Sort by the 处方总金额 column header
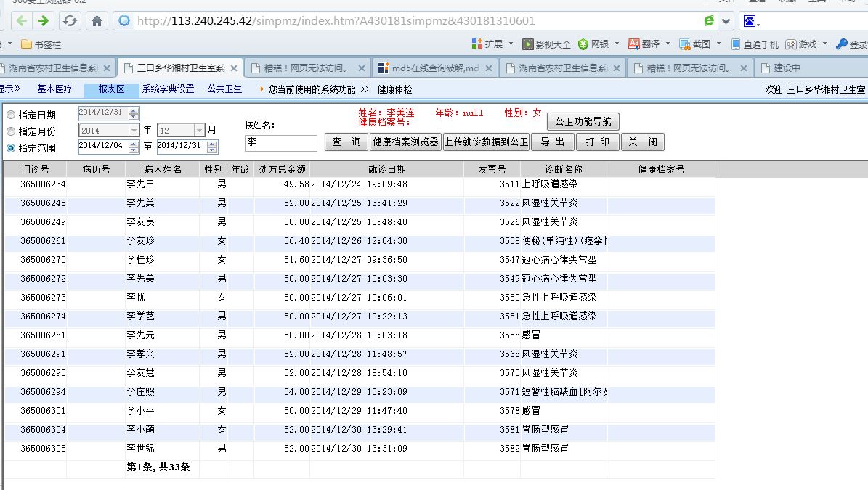Screen dimensions: 868x490 (282, 169)
